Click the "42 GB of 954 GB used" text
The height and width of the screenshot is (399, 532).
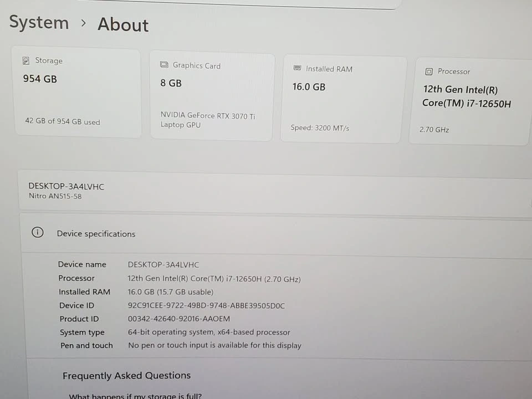click(62, 121)
